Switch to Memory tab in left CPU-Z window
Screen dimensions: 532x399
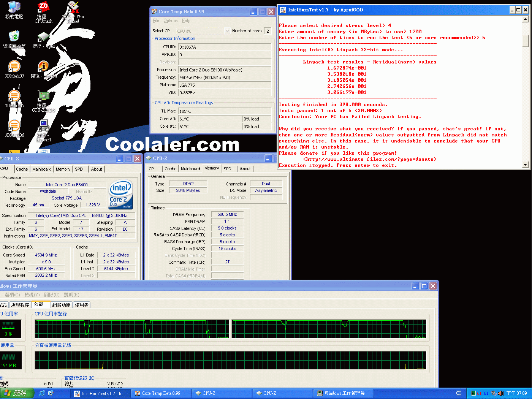[x=63, y=169]
